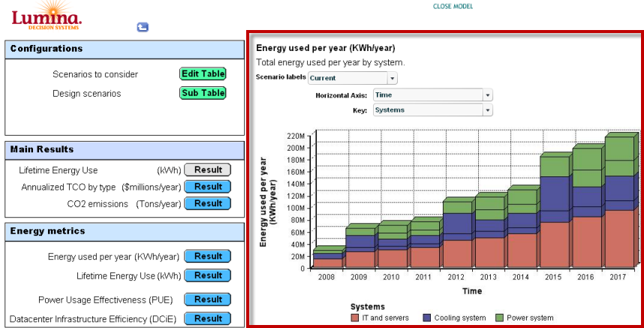Show Result for Lifetime Energy Use in Main Results
The height and width of the screenshot is (328, 644).
tap(207, 170)
